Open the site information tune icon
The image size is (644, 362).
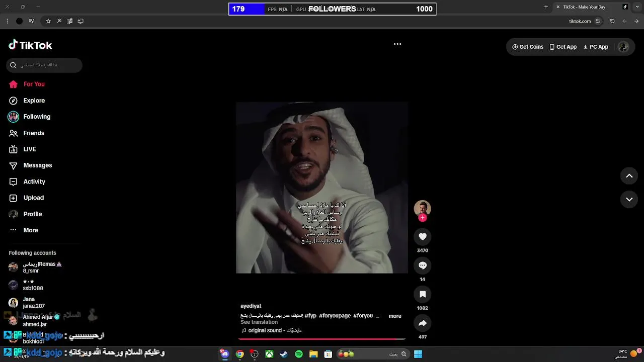tap(598, 21)
